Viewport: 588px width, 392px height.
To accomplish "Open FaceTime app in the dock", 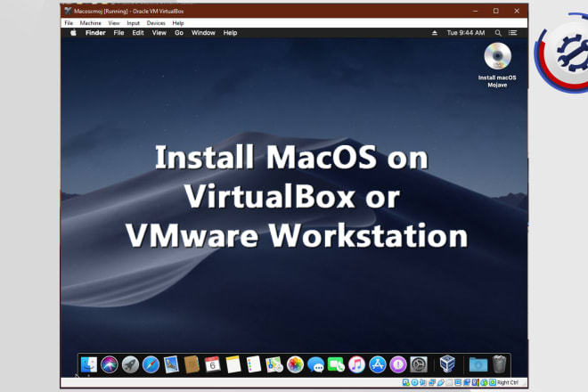I will (336, 364).
